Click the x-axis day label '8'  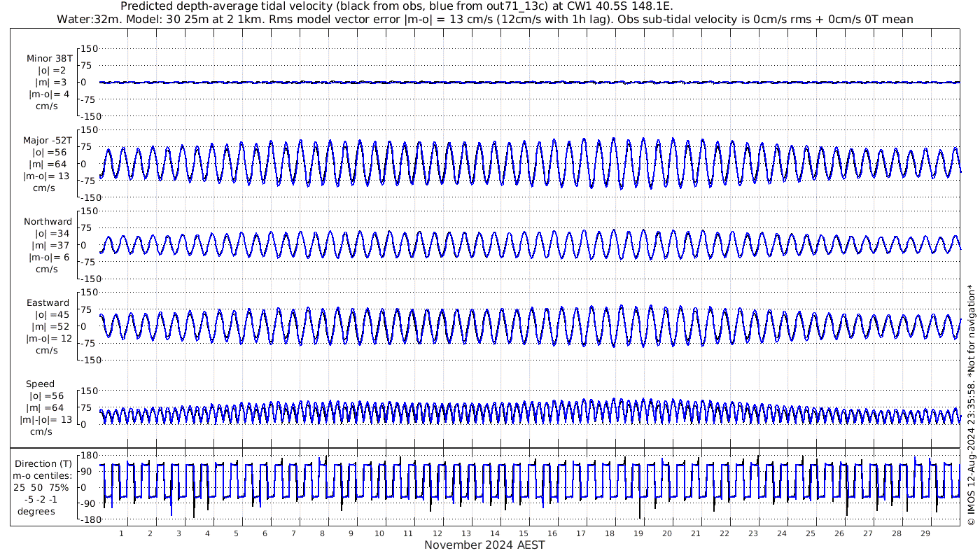coord(322,533)
